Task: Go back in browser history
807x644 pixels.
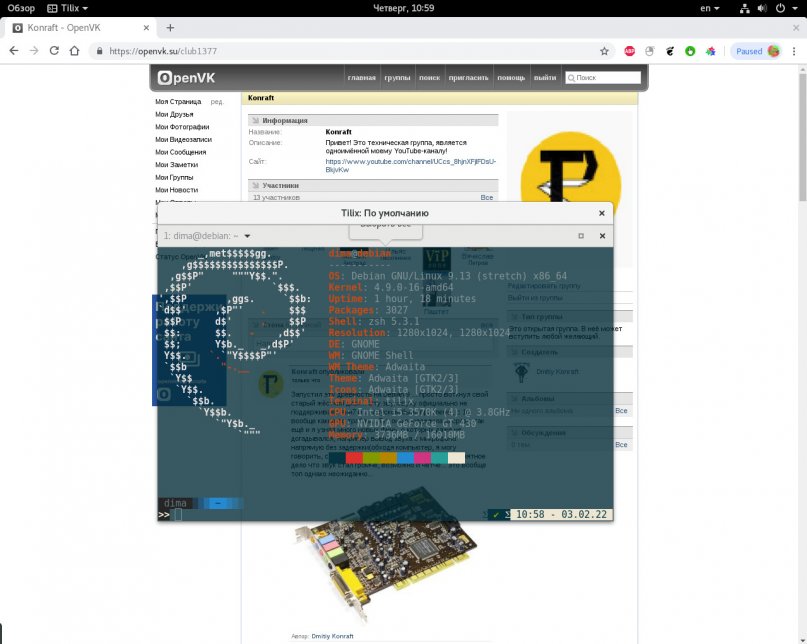Action: pos(14,51)
